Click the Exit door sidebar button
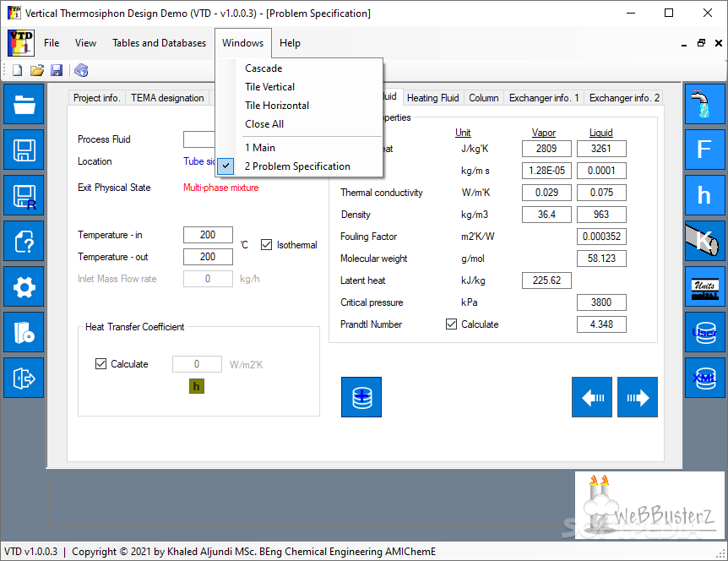Screen dimensions: 728x561 tap(24, 378)
